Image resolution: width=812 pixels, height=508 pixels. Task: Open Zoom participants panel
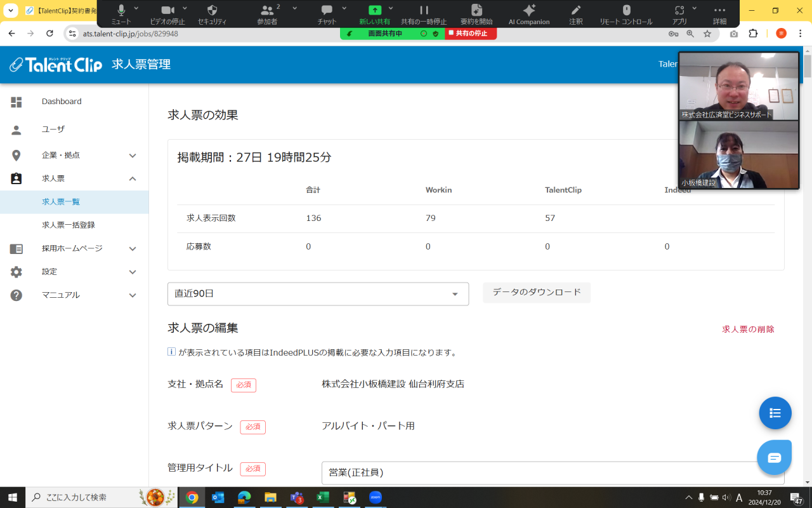pyautogui.click(x=267, y=13)
